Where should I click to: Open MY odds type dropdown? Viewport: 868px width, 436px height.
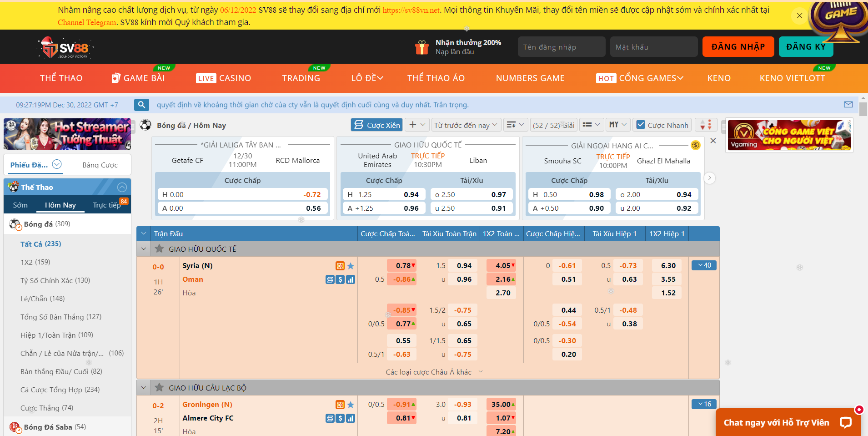[x=617, y=125]
